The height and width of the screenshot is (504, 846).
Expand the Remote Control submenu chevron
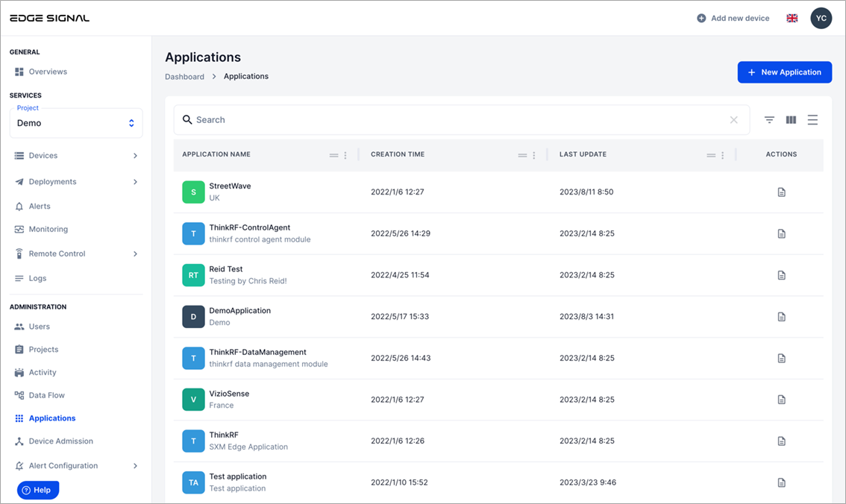[x=135, y=254]
